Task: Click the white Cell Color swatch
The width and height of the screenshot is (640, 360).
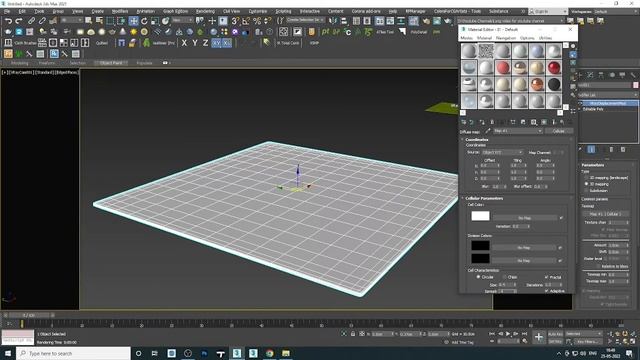Action: [480, 216]
